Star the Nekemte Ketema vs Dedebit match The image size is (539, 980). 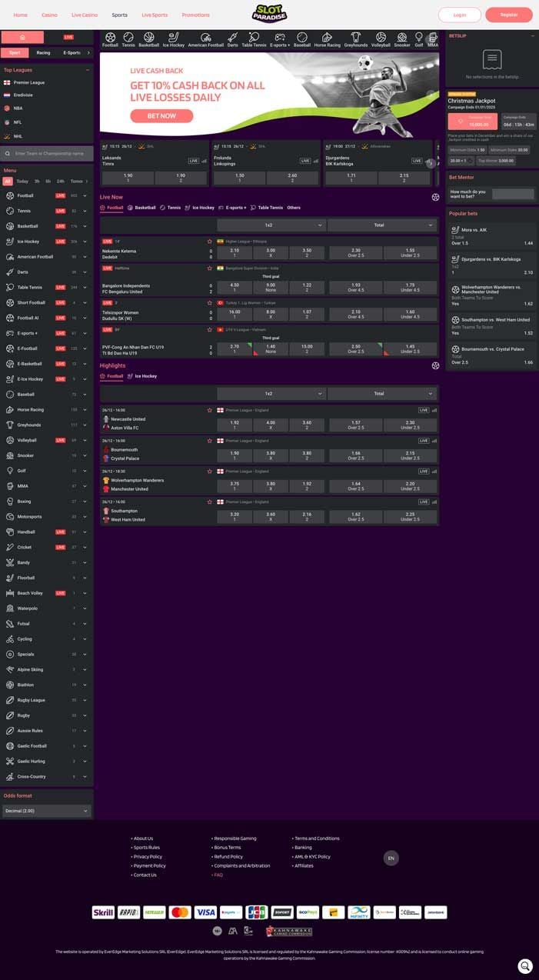[209, 241]
